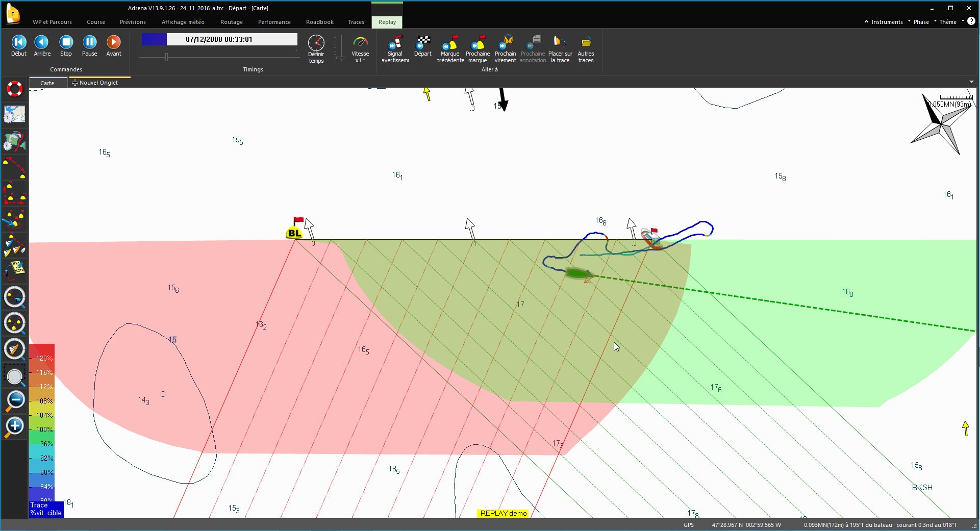Add a Nouvel Onglet tab

(95, 83)
